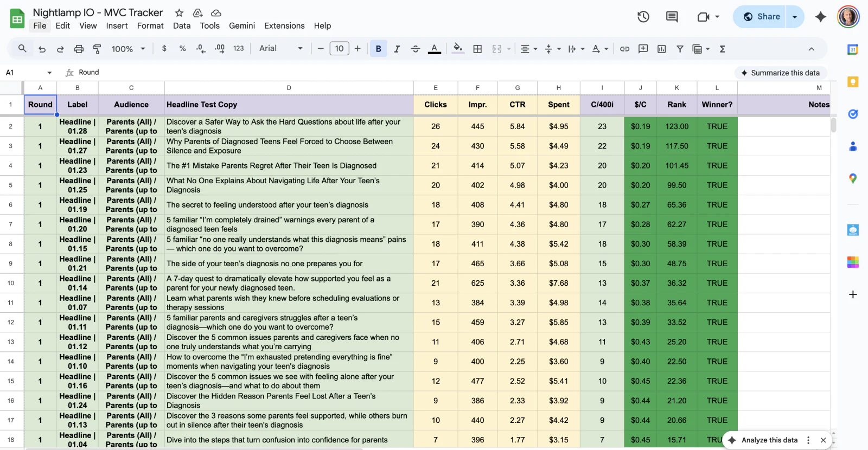Open the Gemini menu

[242, 25]
